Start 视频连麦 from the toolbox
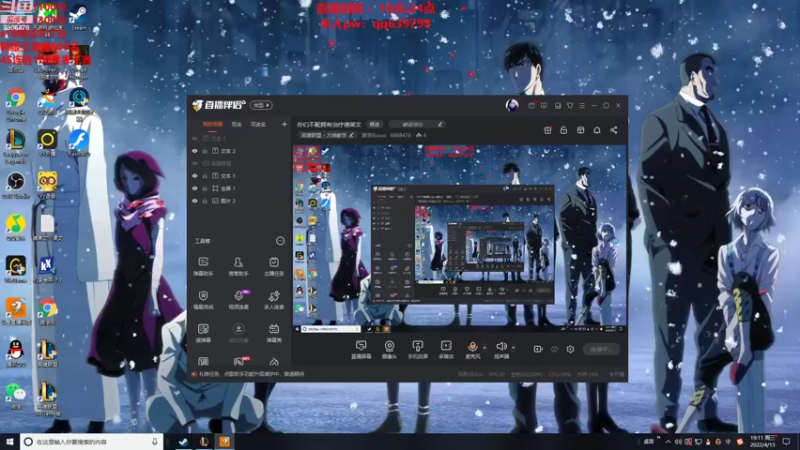Screen dimensions: 800x450 point(238,299)
